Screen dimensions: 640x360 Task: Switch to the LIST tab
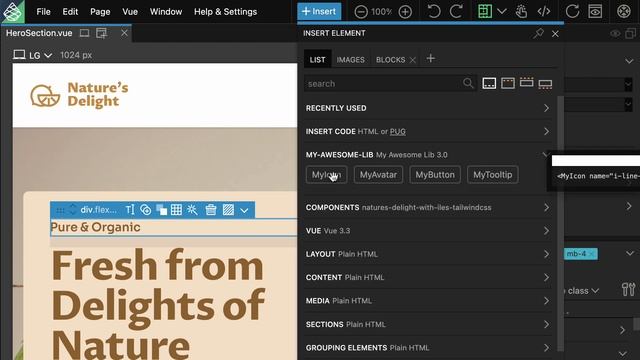click(x=318, y=60)
